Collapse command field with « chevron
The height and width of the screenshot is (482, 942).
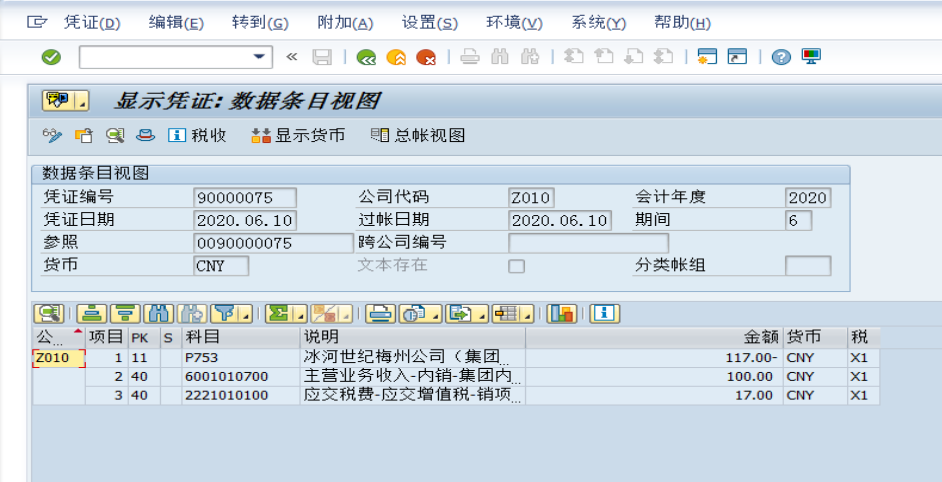click(x=292, y=57)
